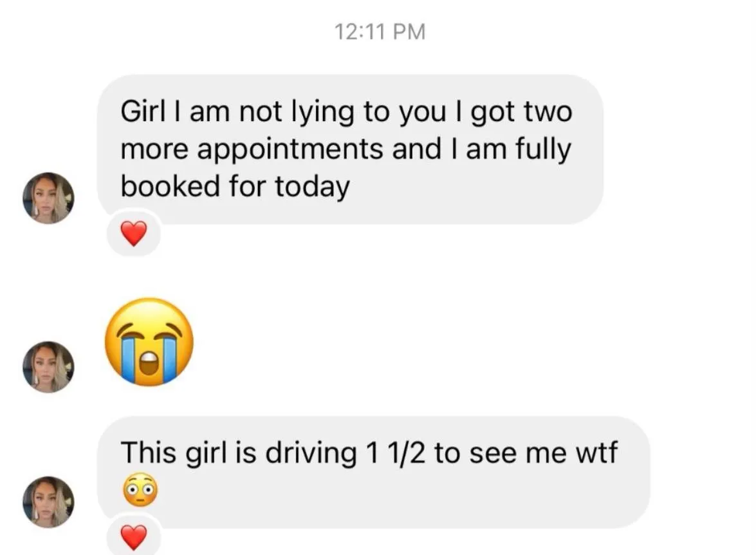The height and width of the screenshot is (555, 756).
Task: Open the sender avatar beside the 'fully booked' message
Action: [x=48, y=198]
